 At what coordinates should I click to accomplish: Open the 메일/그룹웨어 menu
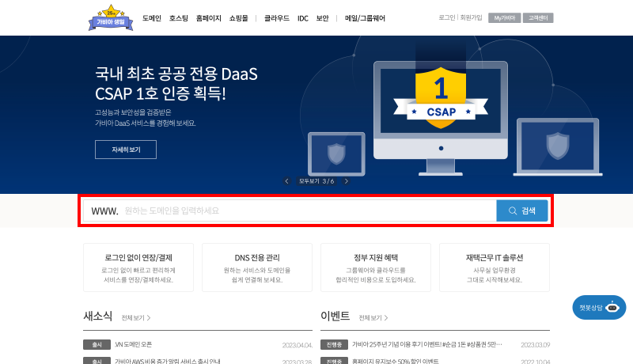(x=365, y=18)
